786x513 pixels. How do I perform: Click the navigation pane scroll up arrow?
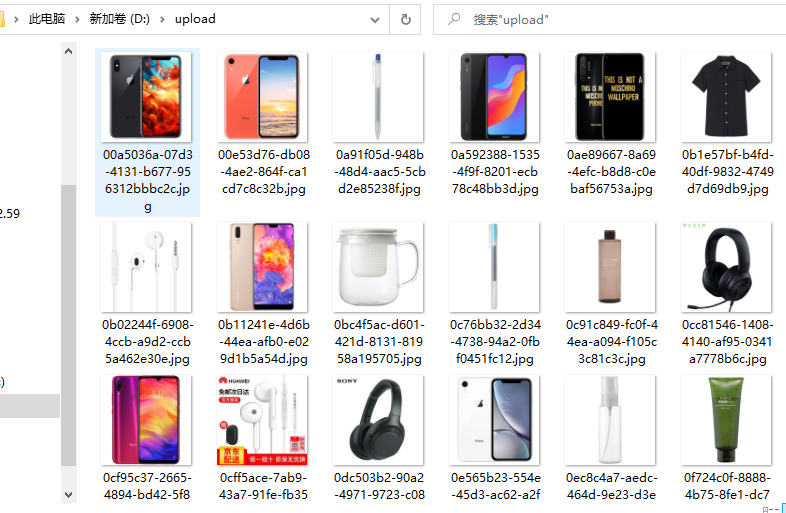[x=69, y=51]
